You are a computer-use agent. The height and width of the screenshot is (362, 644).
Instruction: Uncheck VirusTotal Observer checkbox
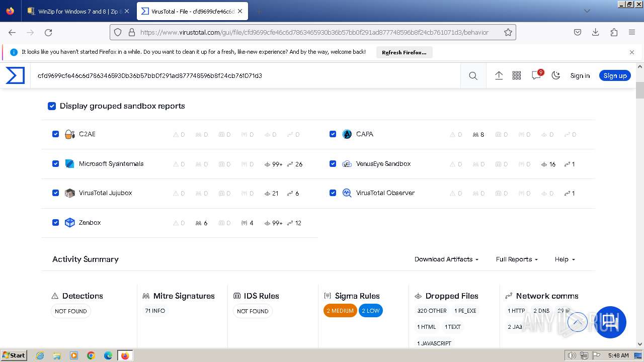click(333, 193)
